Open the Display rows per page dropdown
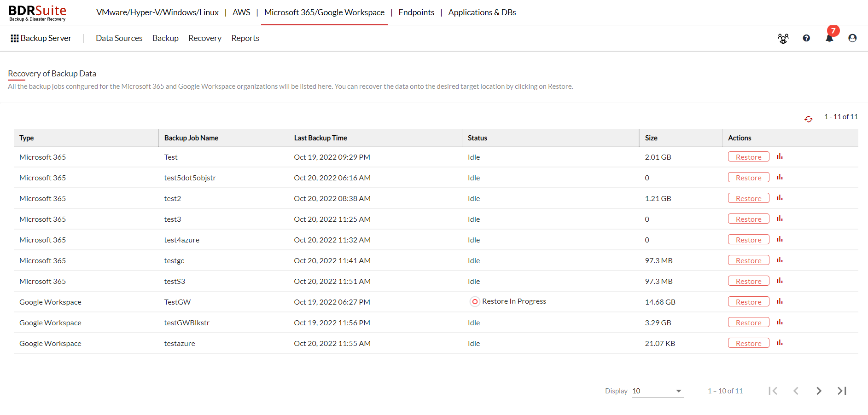868x415 pixels. [x=658, y=391]
